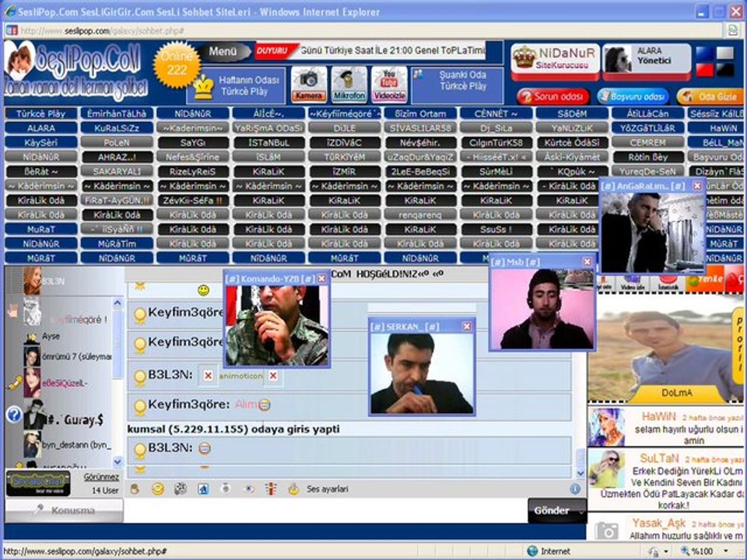The image size is (747, 560).
Task: Click the eye icon in chat toolbar
Action: click(x=248, y=489)
